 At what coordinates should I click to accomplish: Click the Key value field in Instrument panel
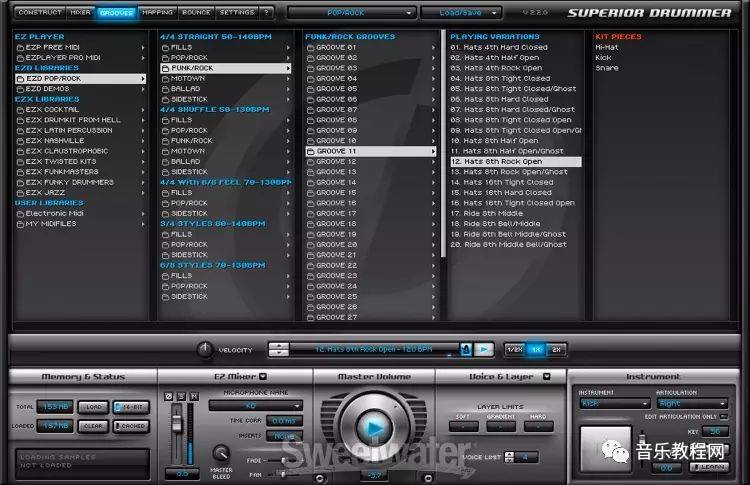click(715, 431)
